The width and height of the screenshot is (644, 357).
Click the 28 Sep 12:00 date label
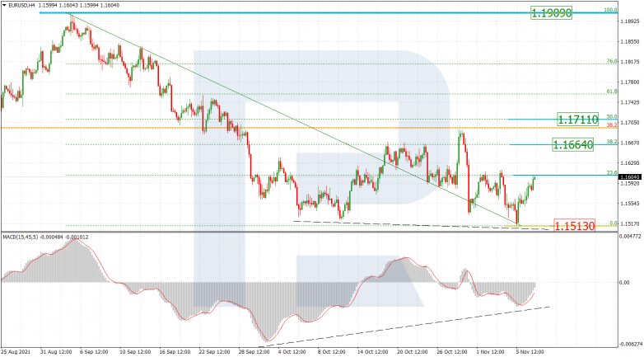[x=254, y=352]
